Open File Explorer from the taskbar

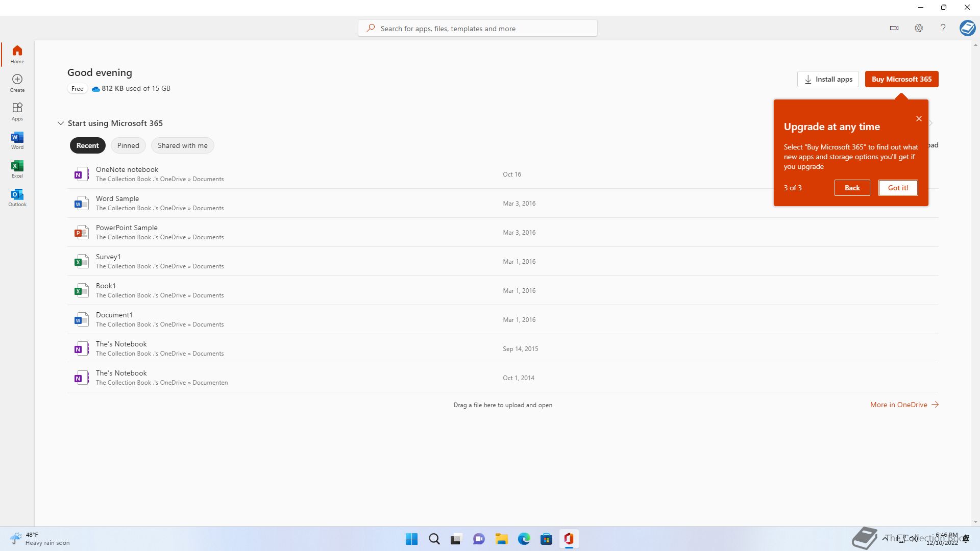pos(501,539)
